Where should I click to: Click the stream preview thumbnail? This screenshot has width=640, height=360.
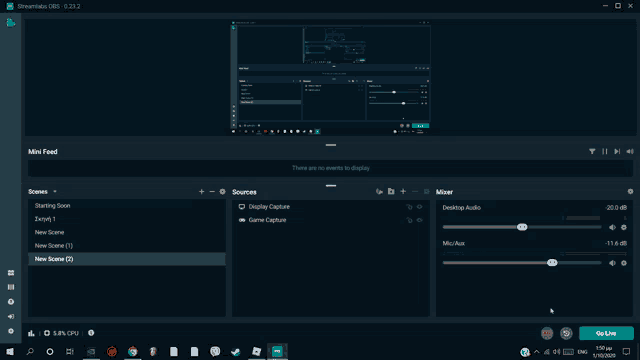(x=331, y=78)
